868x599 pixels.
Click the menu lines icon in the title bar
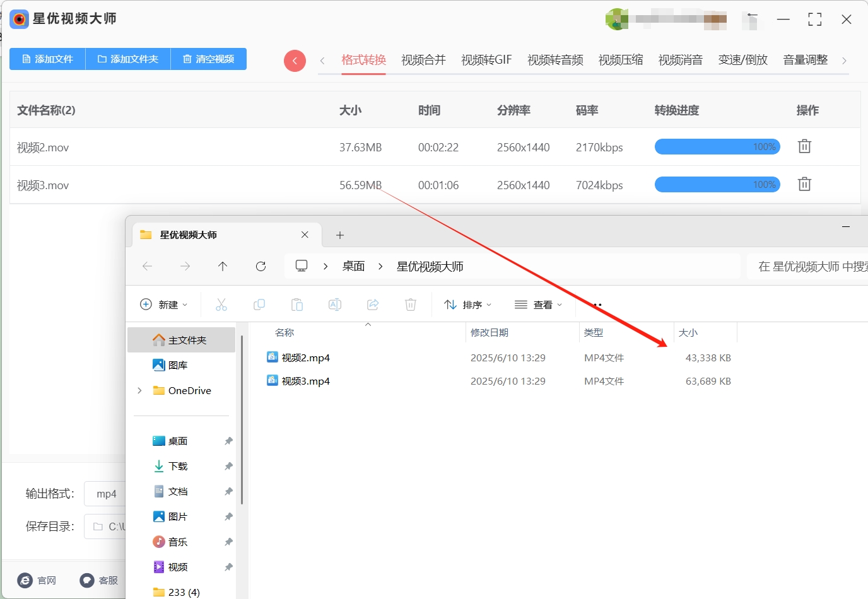click(x=752, y=20)
